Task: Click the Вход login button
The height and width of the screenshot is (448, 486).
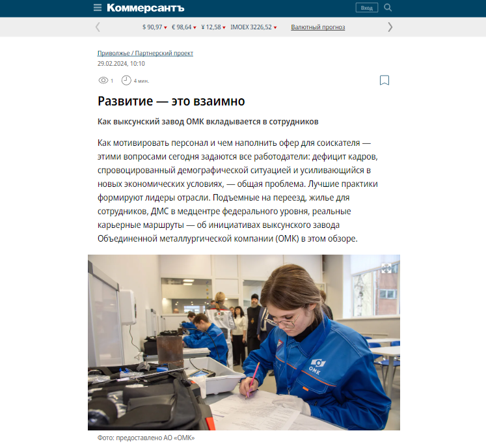Action: pos(367,8)
